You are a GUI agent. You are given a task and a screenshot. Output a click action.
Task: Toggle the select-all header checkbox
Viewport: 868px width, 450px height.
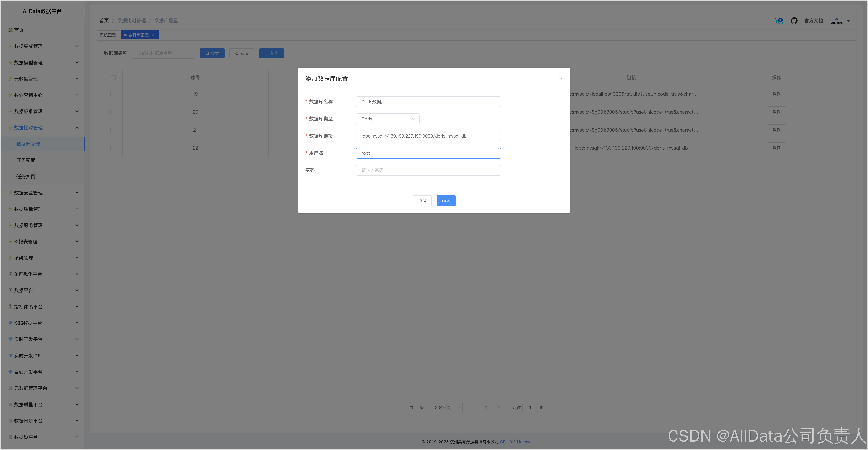pyautogui.click(x=113, y=78)
